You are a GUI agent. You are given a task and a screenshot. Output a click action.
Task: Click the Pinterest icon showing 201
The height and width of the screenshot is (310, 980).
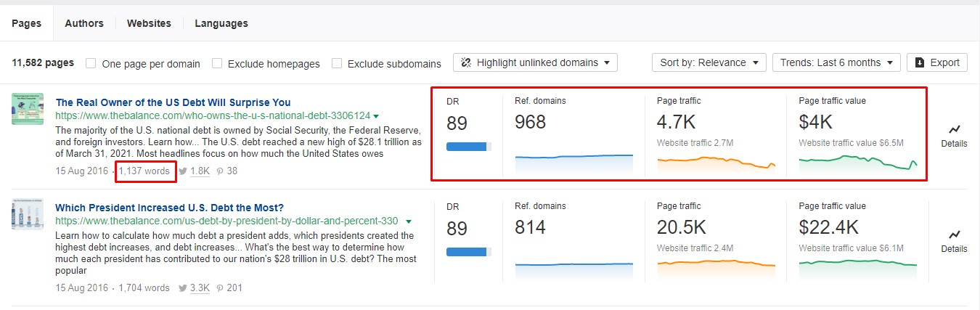220,288
